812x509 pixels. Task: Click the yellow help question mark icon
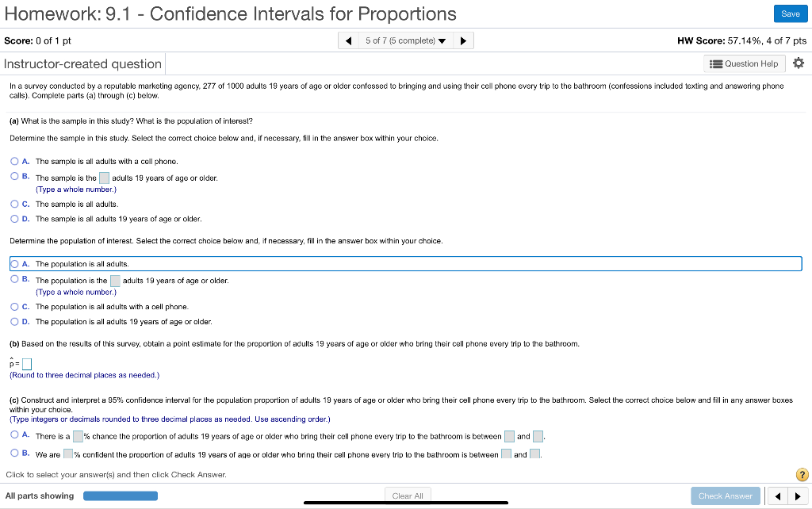point(802,474)
